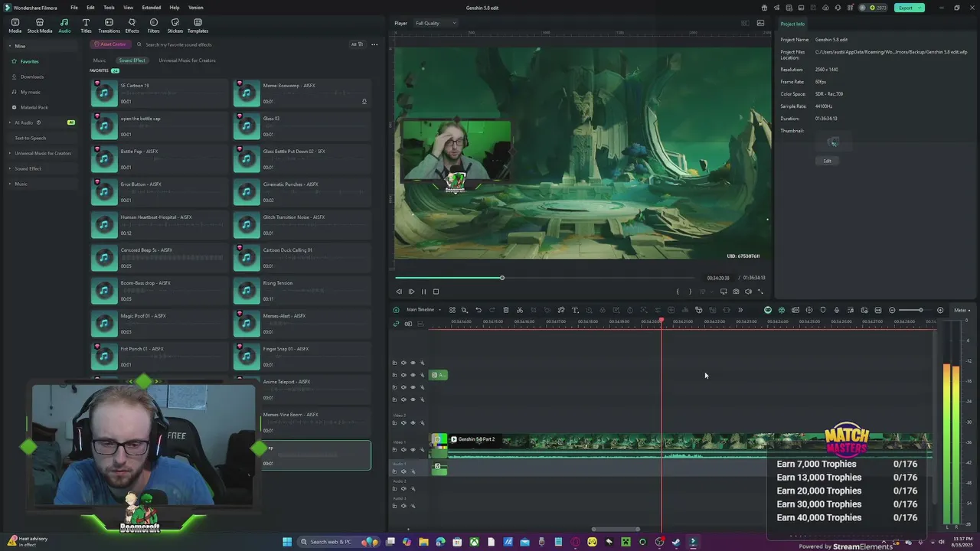Open the File menu
This screenshot has height=551, width=980.
coord(74,8)
